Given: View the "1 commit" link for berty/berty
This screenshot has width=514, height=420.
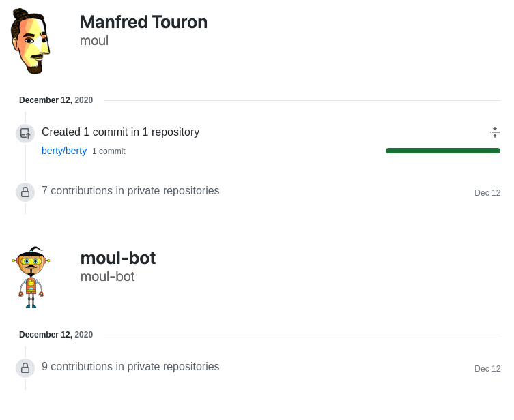Looking at the screenshot, I should coord(109,151).
